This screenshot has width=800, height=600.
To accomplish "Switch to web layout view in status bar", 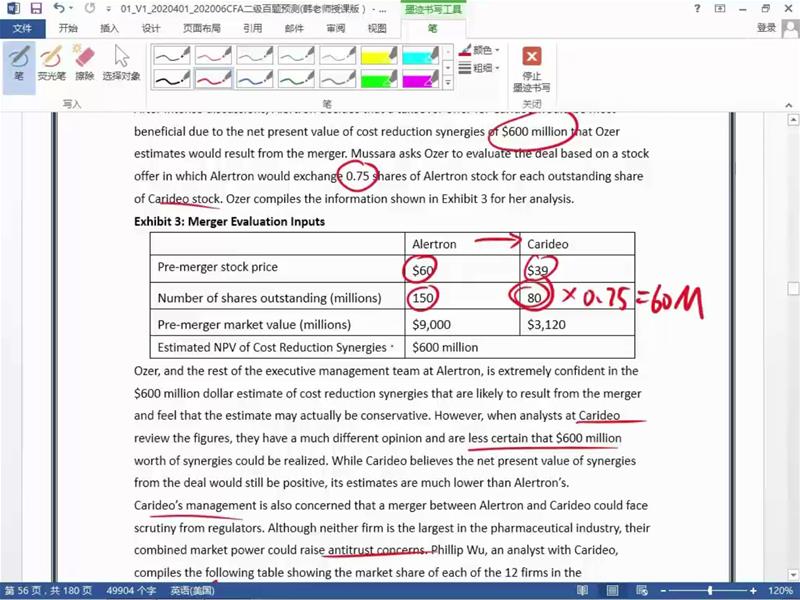I will (x=642, y=591).
